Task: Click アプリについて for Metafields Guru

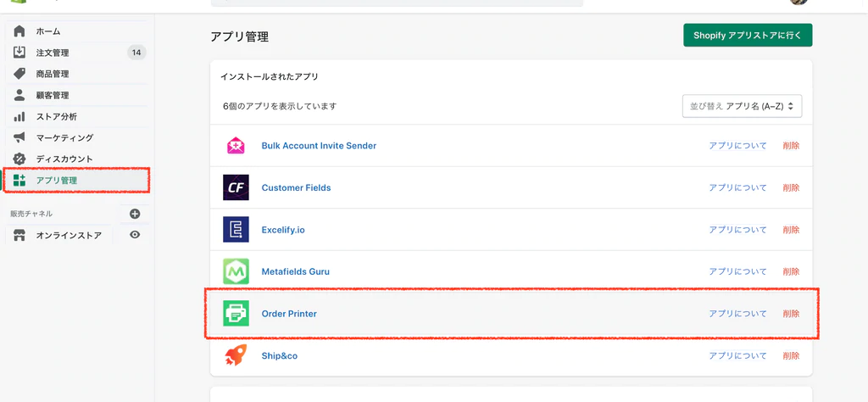Action: click(738, 272)
